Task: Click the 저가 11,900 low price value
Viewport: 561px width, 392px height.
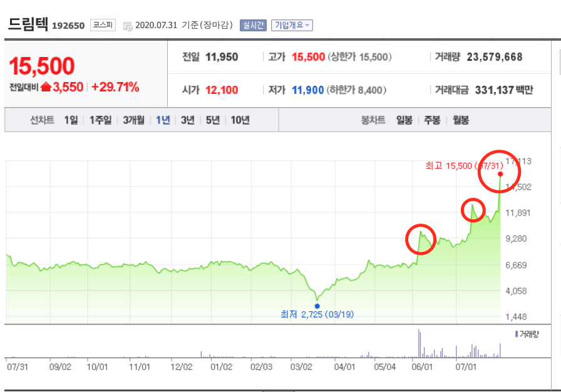Action: (307, 90)
